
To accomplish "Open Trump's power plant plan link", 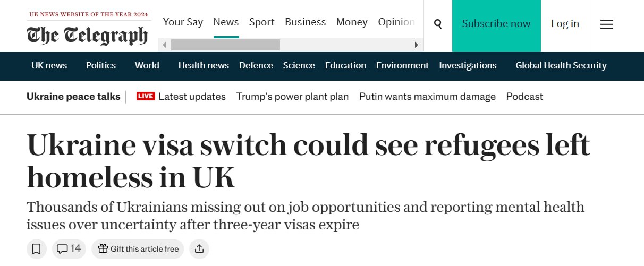I will [292, 96].
